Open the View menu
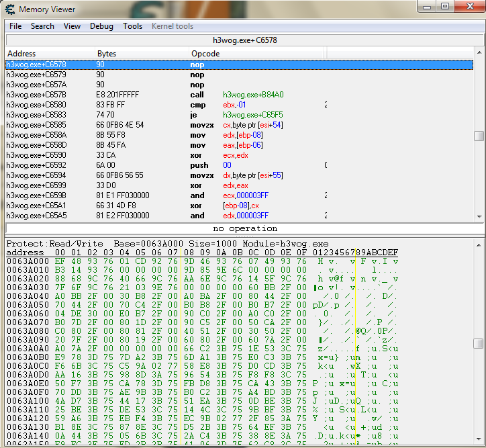Image resolution: width=486 pixels, height=448 pixels. (x=72, y=26)
